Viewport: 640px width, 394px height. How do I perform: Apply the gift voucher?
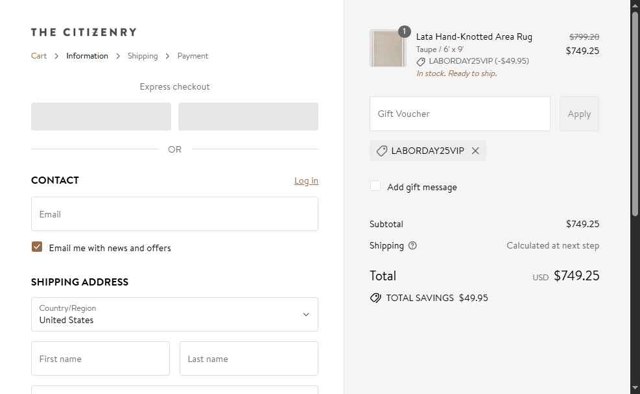pyautogui.click(x=579, y=114)
